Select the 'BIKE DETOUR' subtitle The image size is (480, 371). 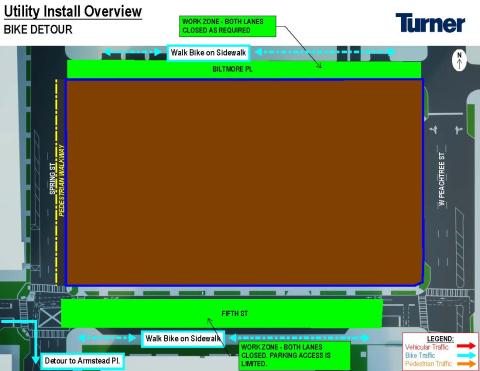(38, 29)
